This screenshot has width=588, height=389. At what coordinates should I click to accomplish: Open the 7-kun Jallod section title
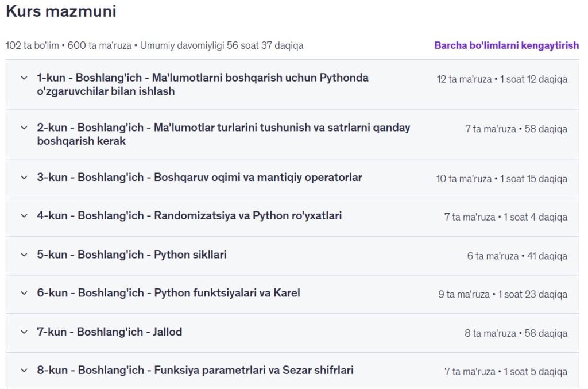(x=109, y=332)
